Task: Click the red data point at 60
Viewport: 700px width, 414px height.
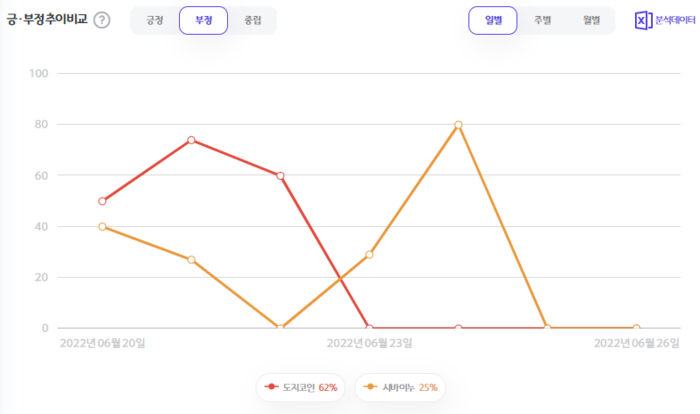Action: click(280, 176)
